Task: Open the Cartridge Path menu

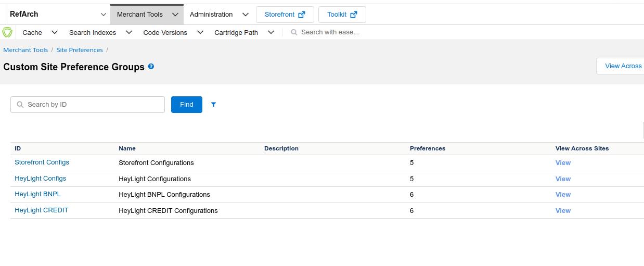Action: pyautogui.click(x=236, y=32)
